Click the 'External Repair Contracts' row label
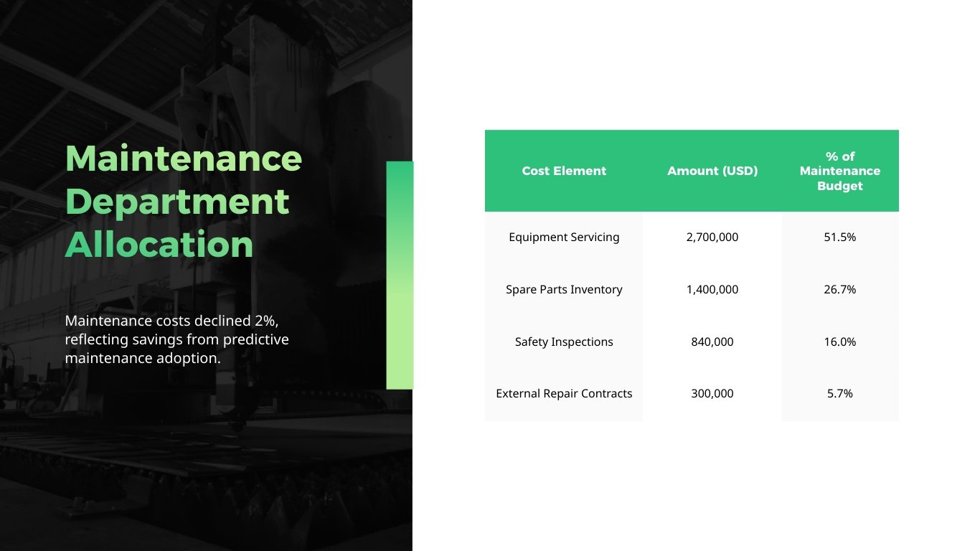 564,393
